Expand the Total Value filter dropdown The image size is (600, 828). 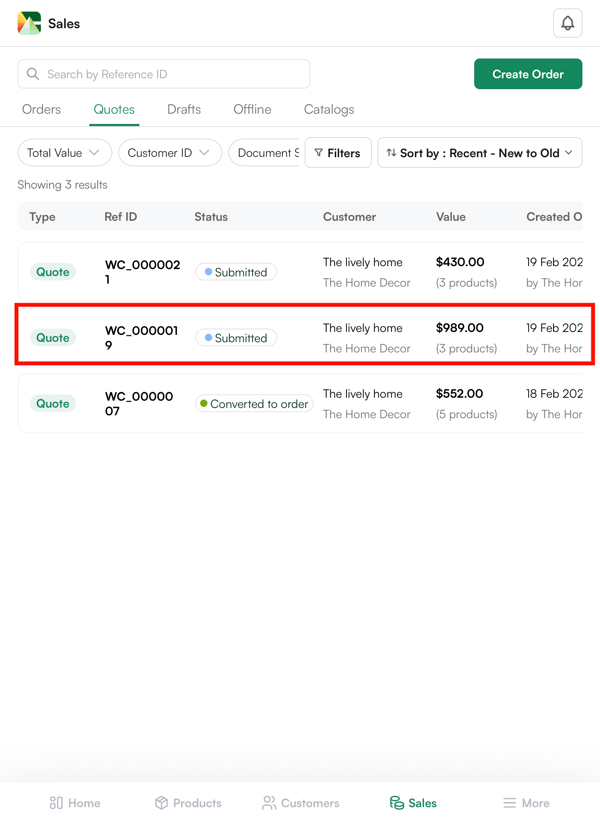(x=64, y=153)
